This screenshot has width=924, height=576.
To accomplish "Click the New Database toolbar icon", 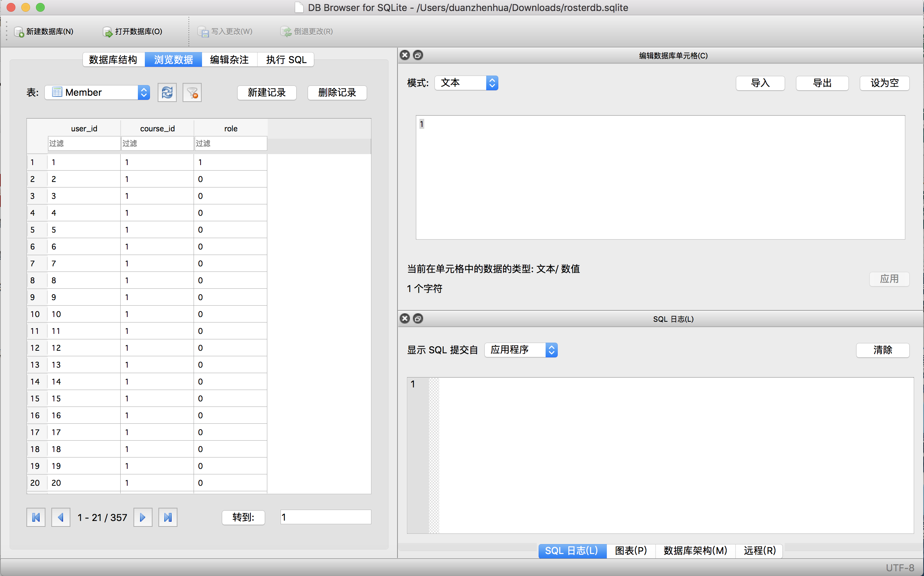I will (x=19, y=32).
